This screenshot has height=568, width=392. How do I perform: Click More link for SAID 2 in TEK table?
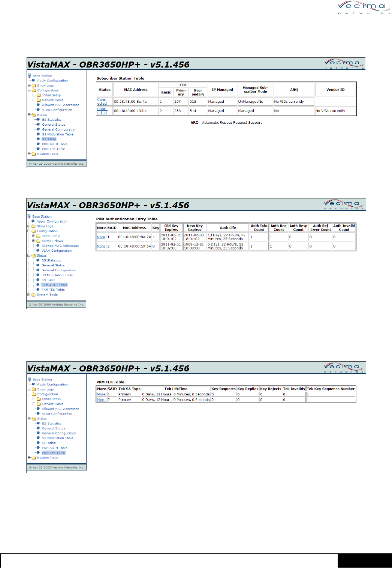tap(101, 400)
